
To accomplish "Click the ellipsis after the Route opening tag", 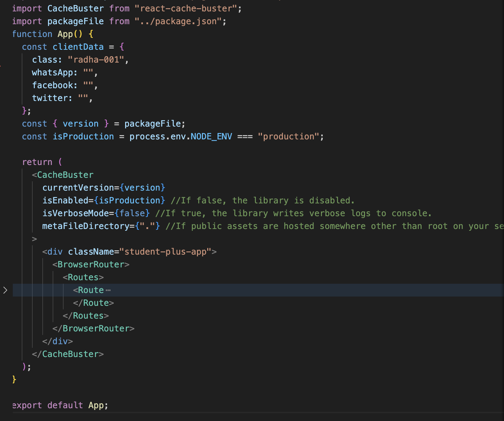I will (107, 290).
